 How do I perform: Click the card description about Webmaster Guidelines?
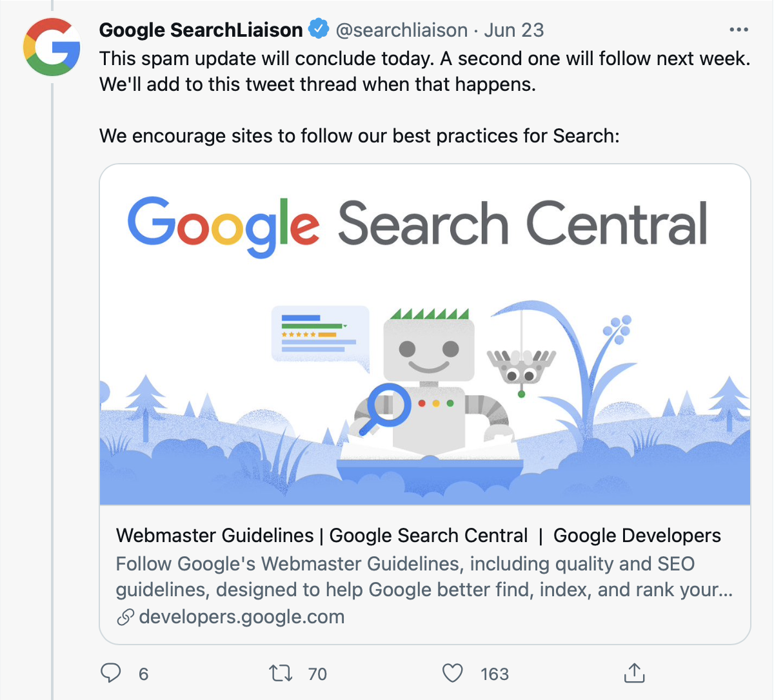click(x=424, y=577)
